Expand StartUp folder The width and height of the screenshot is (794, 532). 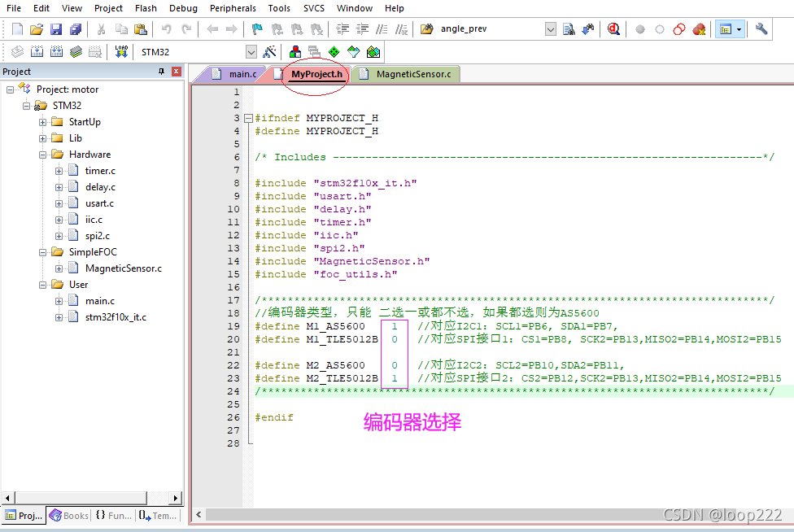click(42, 122)
